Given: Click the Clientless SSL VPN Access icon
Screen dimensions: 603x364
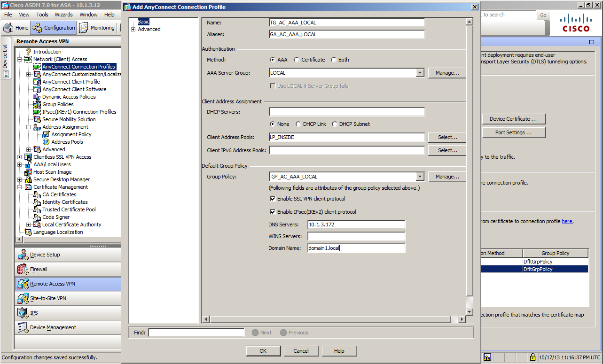Looking at the screenshot, I should pyautogui.click(x=28, y=157).
